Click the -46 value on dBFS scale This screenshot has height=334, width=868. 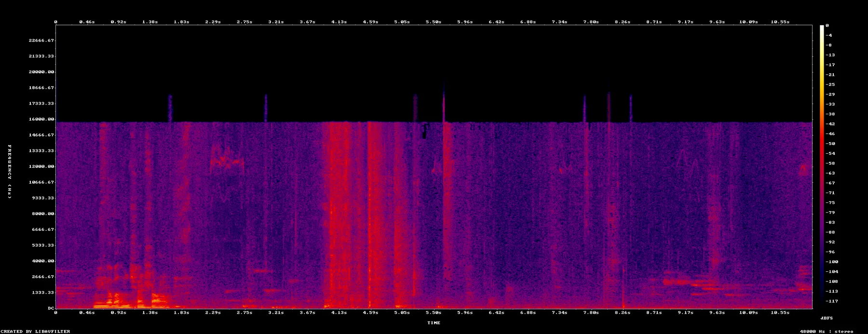[830, 134]
